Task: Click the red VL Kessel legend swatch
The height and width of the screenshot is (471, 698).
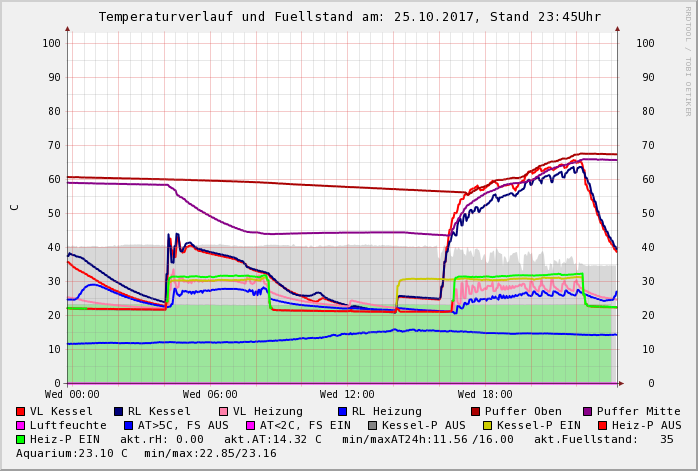Action: click(21, 411)
